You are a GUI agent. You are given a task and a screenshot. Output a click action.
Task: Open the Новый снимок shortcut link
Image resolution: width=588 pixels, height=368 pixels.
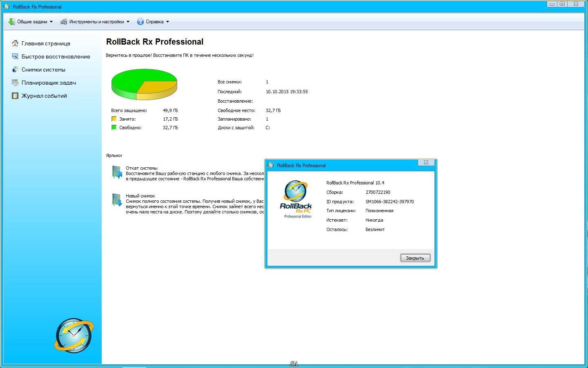(140, 196)
